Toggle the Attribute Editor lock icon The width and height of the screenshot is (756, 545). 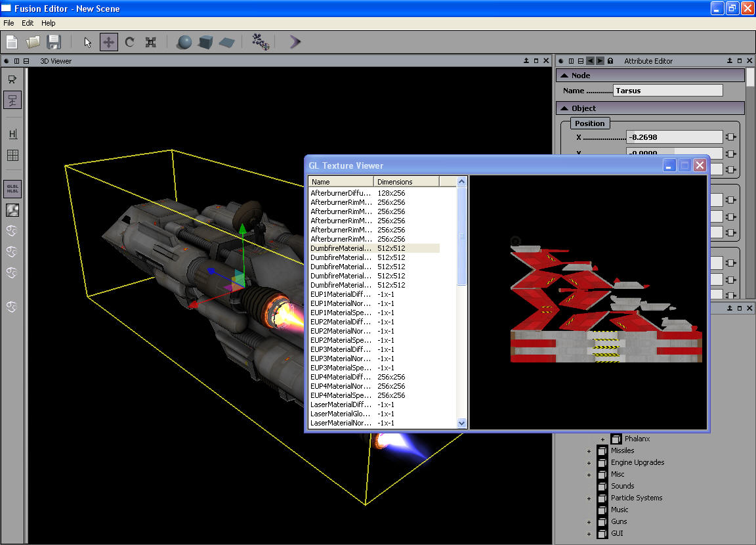click(x=610, y=61)
